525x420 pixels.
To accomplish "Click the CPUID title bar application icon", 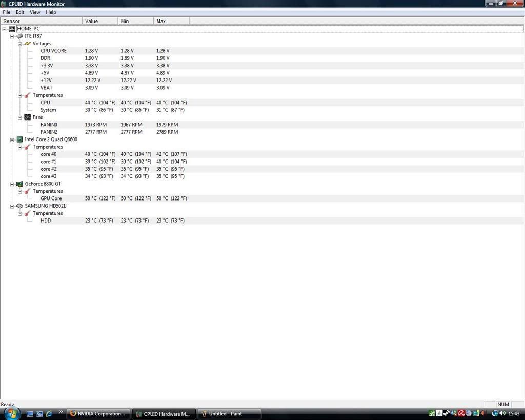I will [x=4, y=4].
